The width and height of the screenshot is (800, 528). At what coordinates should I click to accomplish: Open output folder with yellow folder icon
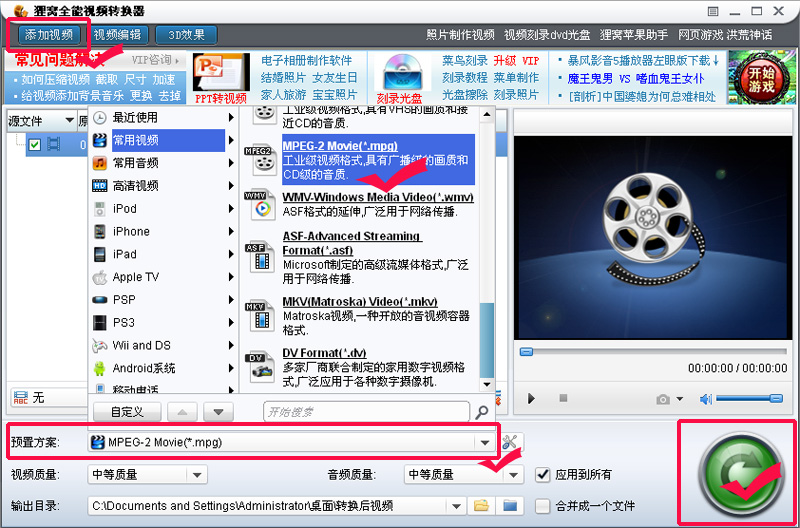(x=481, y=506)
